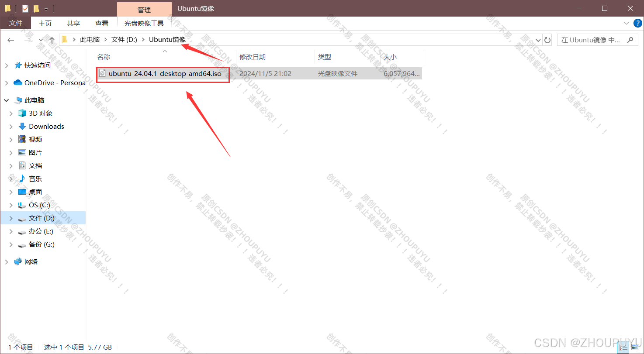This screenshot has width=644, height=354.
Task: Click the address bar folder icon
Action: pos(64,40)
